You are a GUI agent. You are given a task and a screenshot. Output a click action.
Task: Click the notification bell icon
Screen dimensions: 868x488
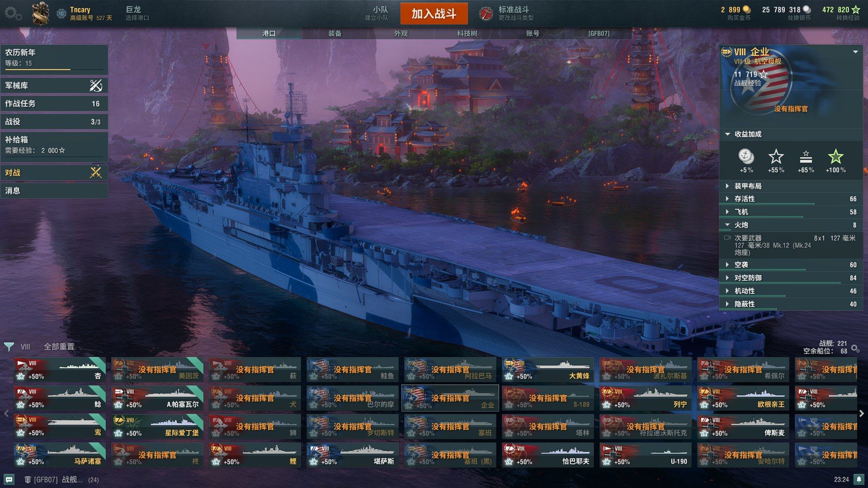(859, 479)
